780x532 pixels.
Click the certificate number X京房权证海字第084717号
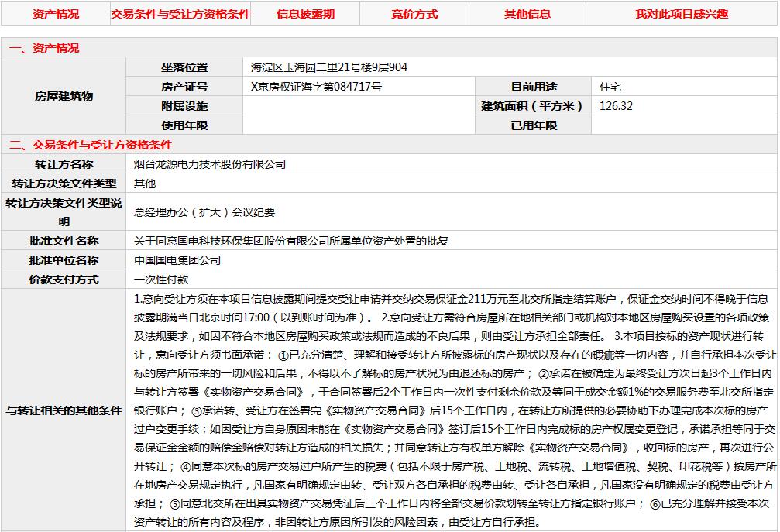pos(316,87)
